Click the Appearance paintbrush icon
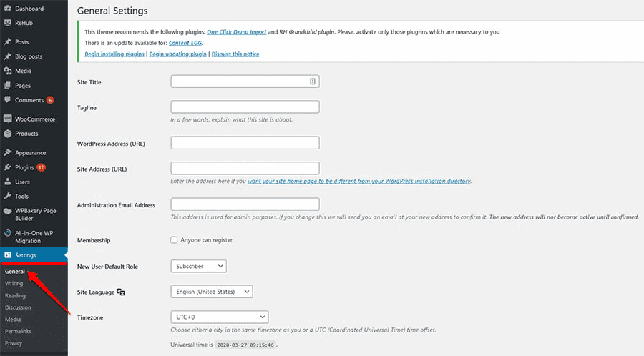This screenshot has height=356, width=644. pos(8,152)
